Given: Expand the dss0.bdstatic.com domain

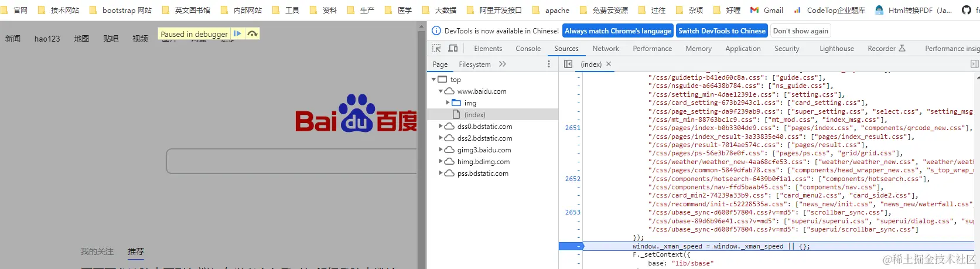Looking at the screenshot, I should click(x=441, y=126).
